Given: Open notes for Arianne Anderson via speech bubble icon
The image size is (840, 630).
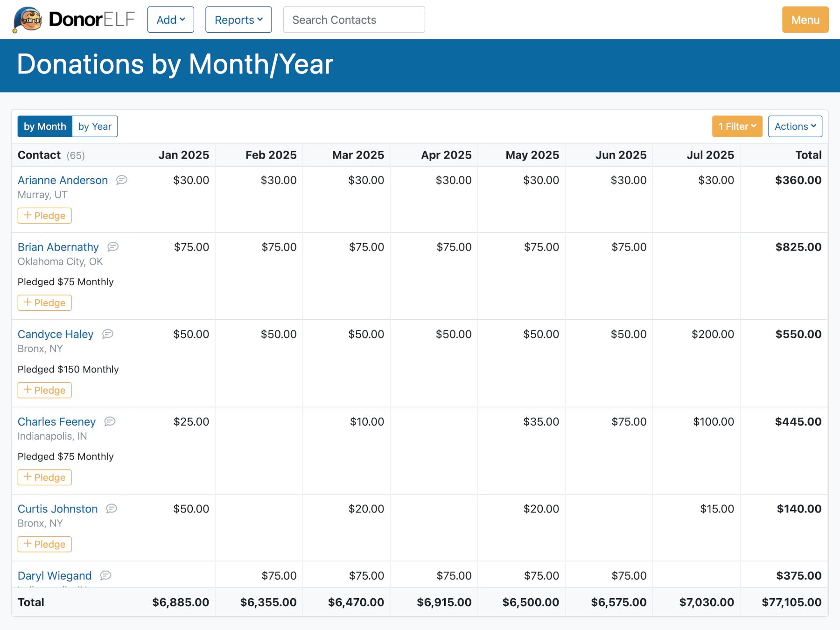Looking at the screenshot, I should tap(122, 180).
